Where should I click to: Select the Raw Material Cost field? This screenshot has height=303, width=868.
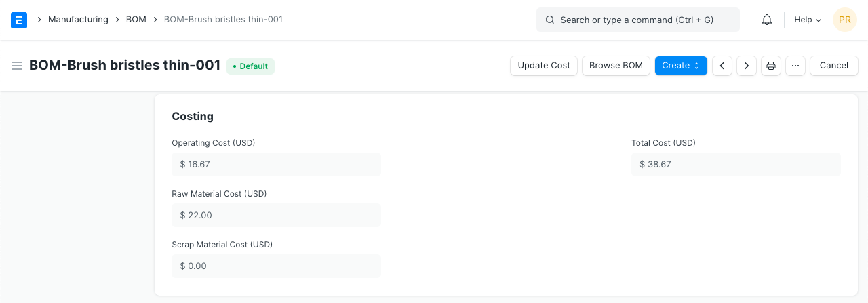(276, 215)
